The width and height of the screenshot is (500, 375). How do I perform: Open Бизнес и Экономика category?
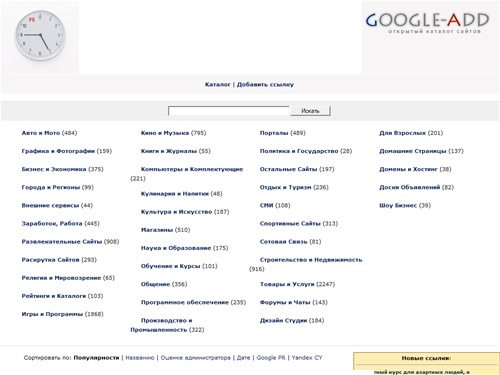(54, 169)
